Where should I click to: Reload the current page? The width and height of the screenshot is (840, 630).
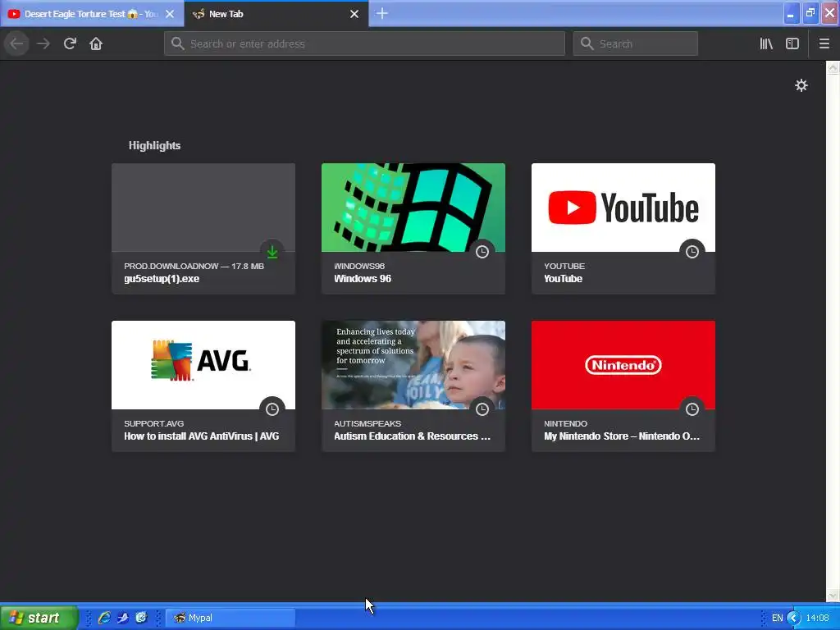pyautogui.click(x=70, y=43)
